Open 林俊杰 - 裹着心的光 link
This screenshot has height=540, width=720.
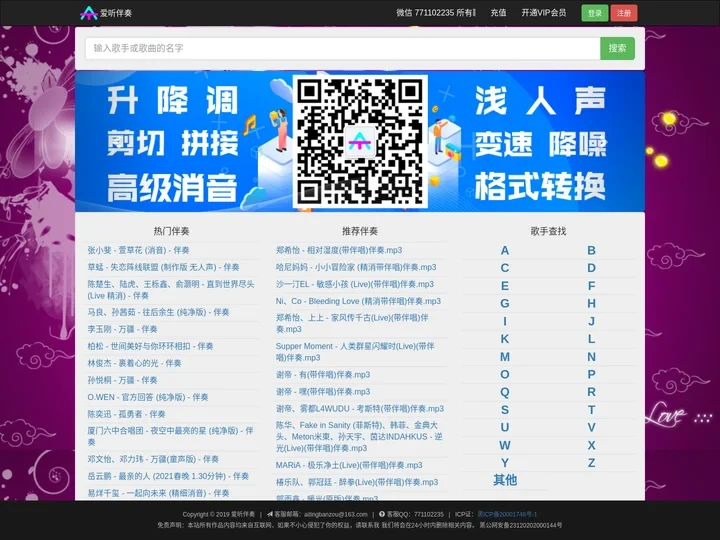coord(134,363)
